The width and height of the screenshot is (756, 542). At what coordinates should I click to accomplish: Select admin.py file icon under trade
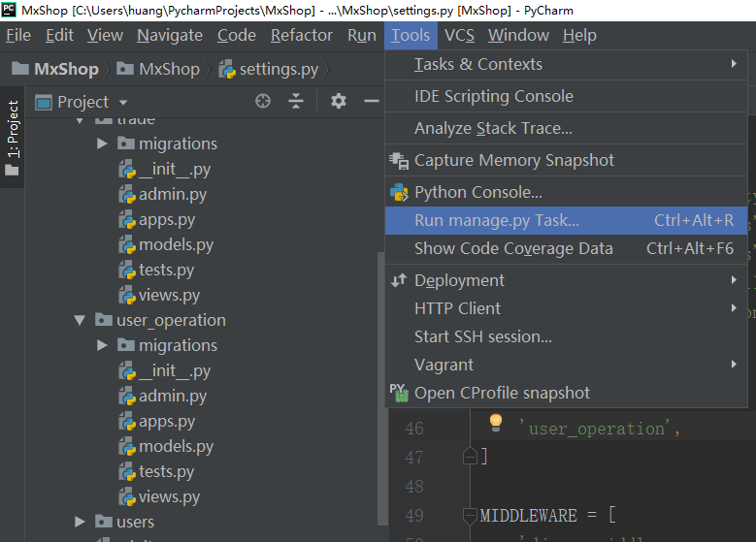pos(127,194)
